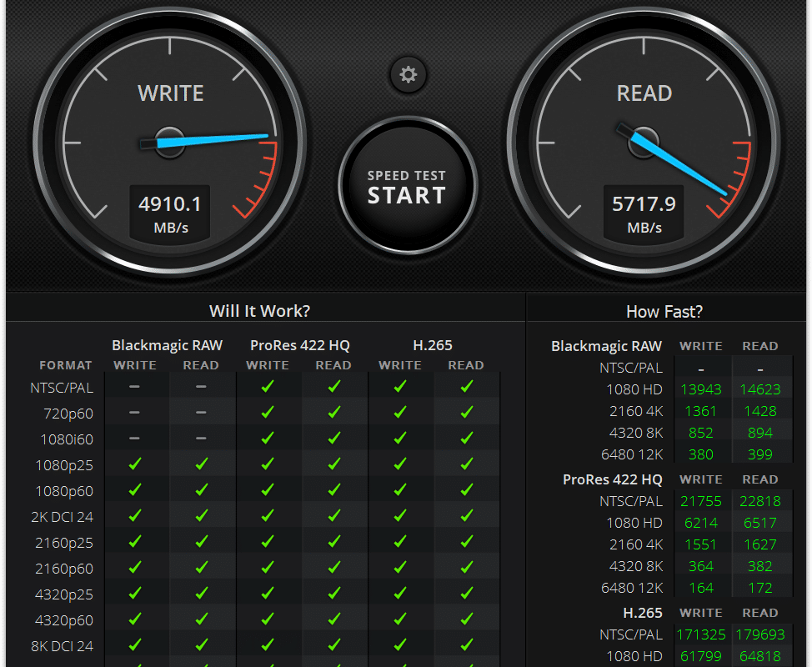Click Blackmagic RAW 1080 HD read value 14623
Screen dimensions: 812x667
pyautogui.click(x=759, y=389)
